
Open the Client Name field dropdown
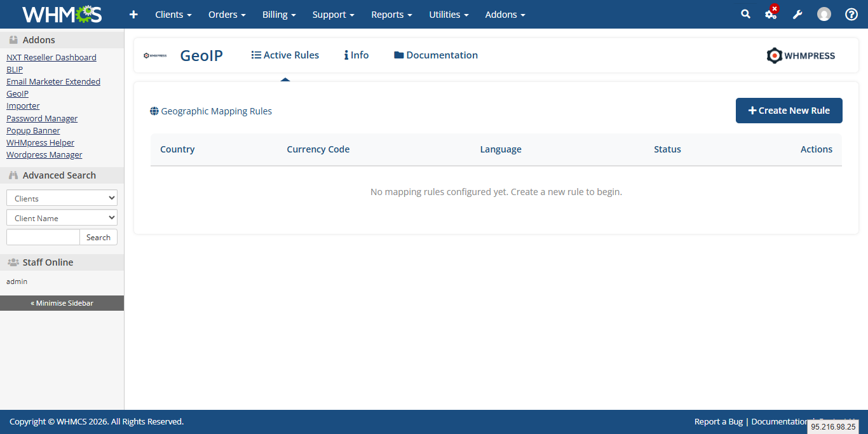tap(62, 218)
